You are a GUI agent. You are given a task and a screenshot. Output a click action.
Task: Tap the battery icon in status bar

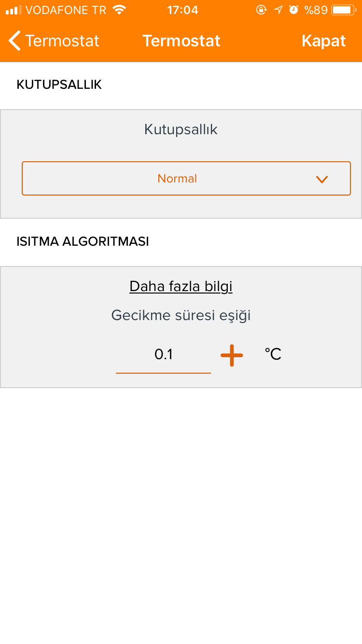(x=344, y=10)
